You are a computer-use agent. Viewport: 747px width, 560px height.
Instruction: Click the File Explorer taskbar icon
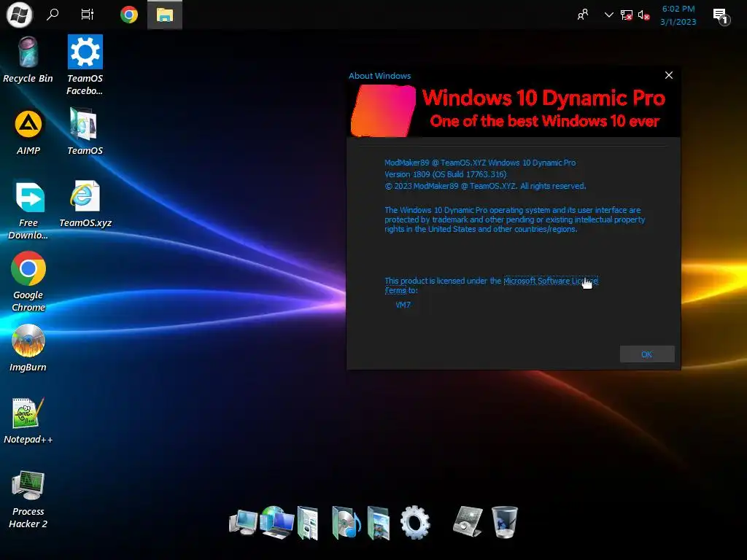(x=165, y=15)
